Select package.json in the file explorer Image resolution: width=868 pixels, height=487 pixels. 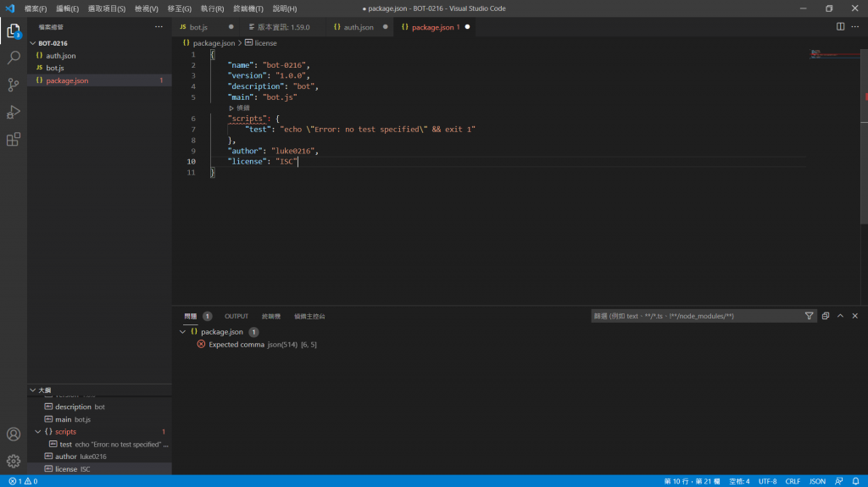[x=100, y=80]
